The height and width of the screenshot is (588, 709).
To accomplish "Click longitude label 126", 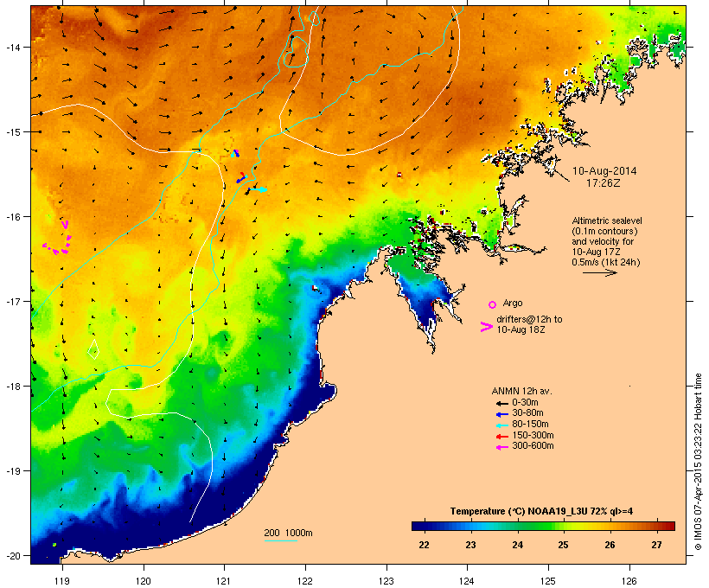I will pos(629,581).
